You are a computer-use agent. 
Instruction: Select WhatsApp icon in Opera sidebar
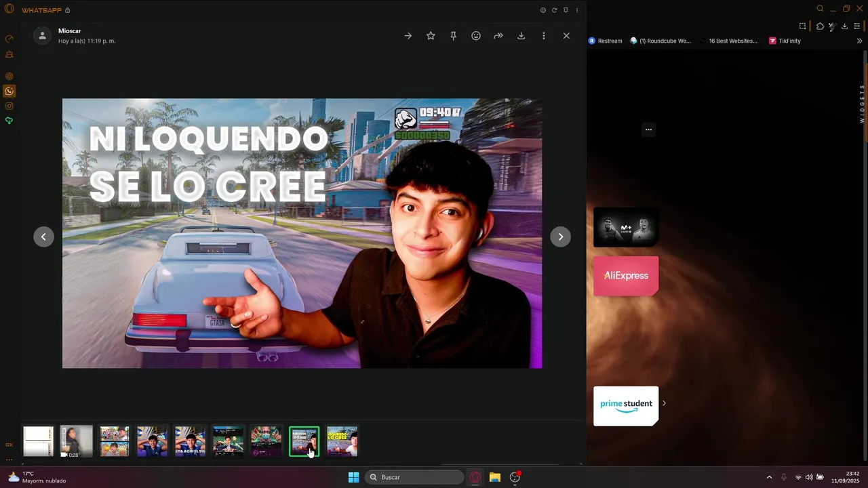tap(9, 91)
